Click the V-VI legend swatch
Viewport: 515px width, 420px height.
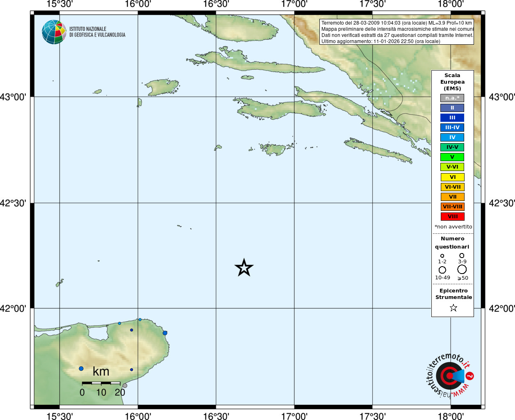tap(452, 167)
